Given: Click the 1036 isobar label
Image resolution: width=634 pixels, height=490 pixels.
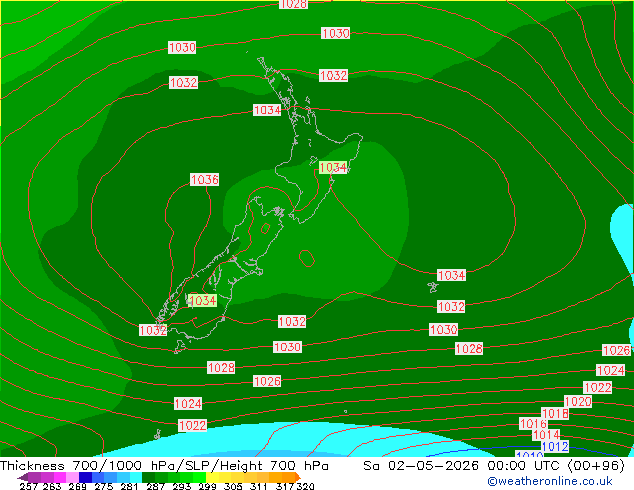Looking at the screenshot, I should tap(205, 180).
